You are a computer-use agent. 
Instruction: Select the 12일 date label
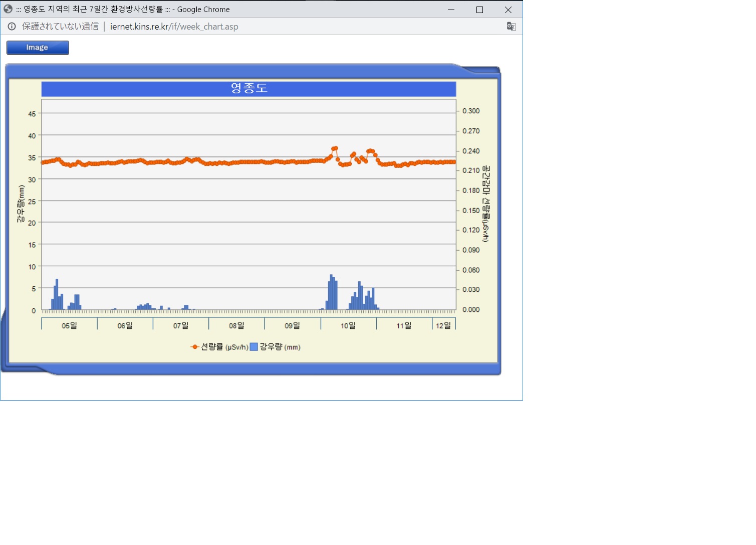[x=443, y=326]
